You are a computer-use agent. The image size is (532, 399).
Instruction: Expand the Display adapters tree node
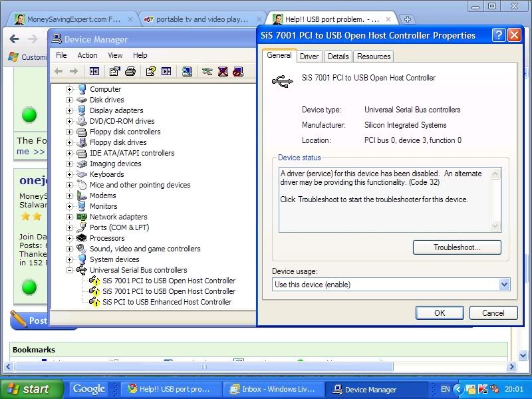point(69,110)
